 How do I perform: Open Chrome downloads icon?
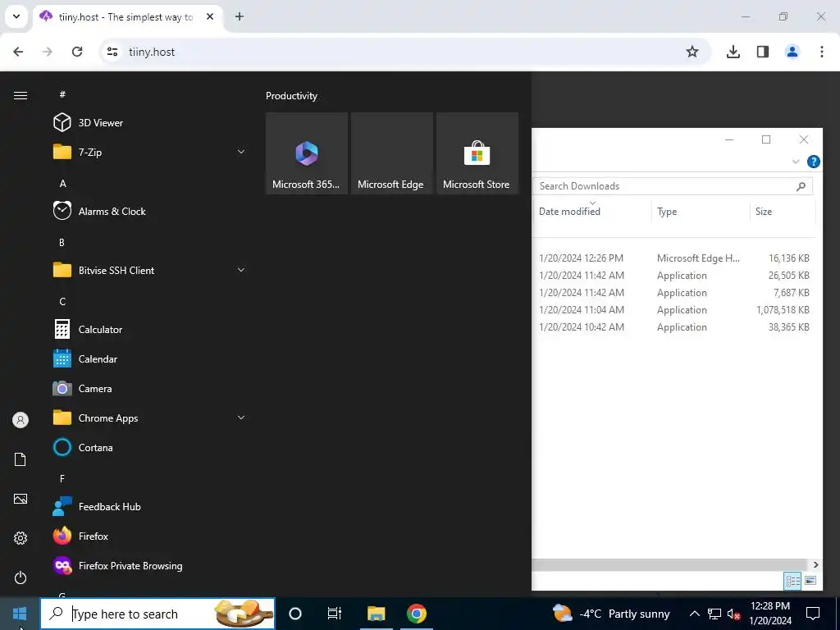733,52
